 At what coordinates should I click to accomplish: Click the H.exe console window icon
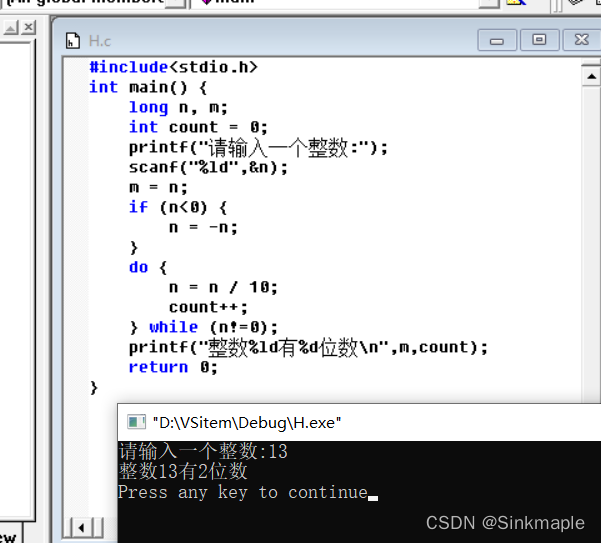136,422
